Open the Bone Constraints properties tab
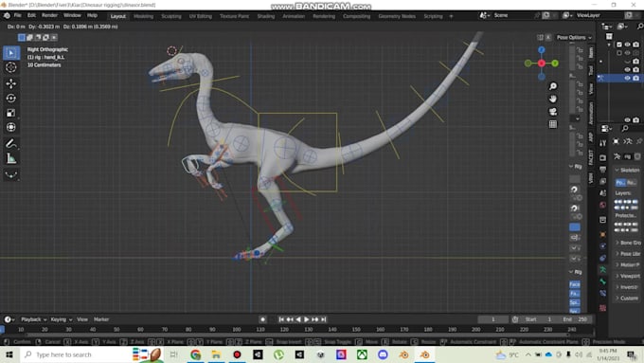The image size is (644, 363). (602, 293)
